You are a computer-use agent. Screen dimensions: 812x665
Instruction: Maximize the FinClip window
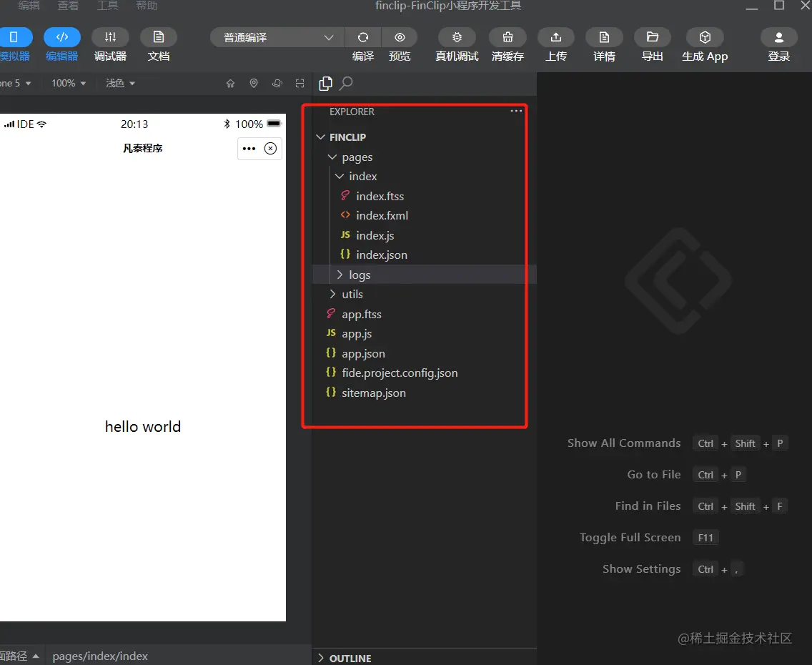point(779,5)
